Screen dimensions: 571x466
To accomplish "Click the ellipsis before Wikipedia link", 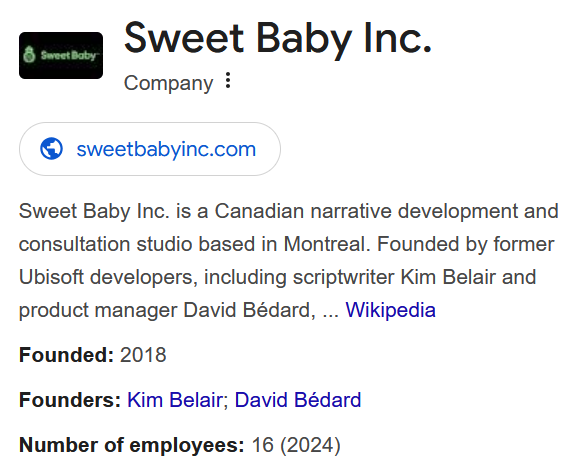I will pos(331,311).
